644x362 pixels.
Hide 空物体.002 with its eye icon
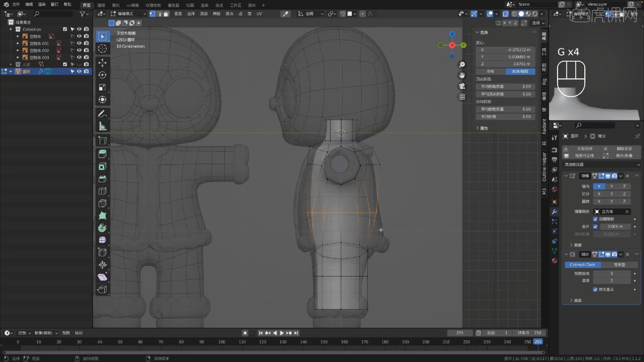click(x=79, y=50)
